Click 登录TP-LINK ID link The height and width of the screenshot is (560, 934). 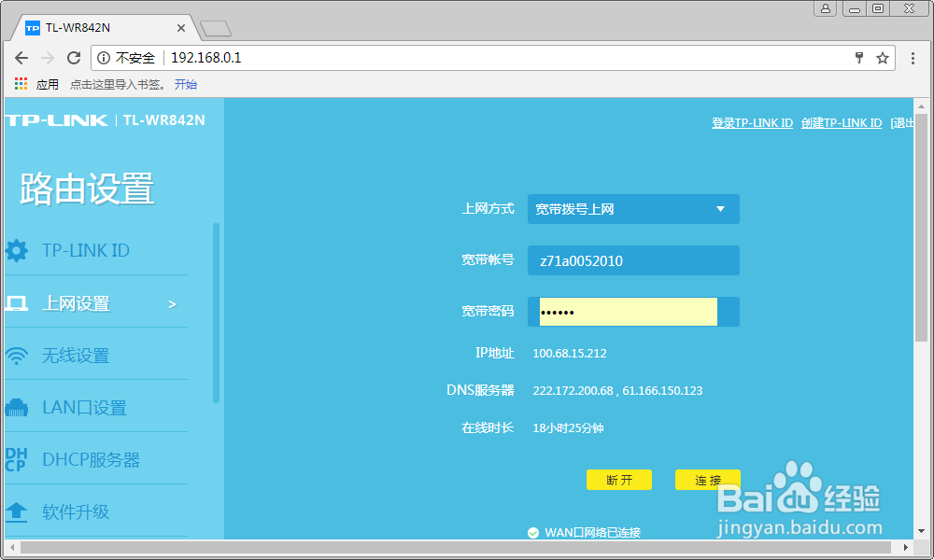(x=752, y=122)
